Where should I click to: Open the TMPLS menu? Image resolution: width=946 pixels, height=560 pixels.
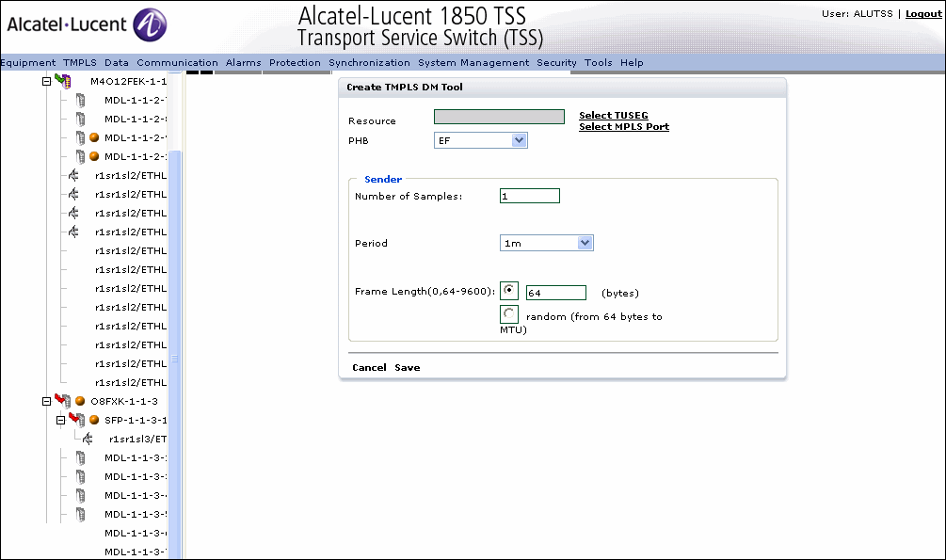80,62
